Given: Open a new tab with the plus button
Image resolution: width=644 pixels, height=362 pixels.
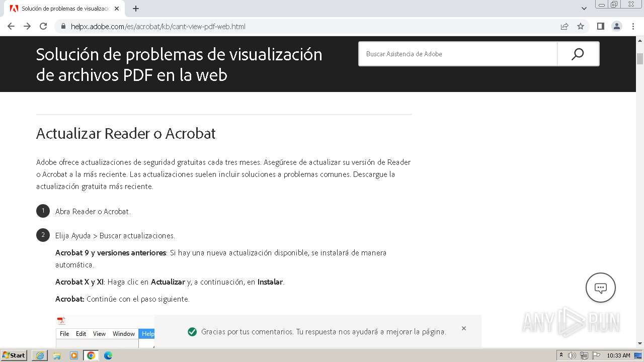Looking at the screenshot, I should coord(136,9).
